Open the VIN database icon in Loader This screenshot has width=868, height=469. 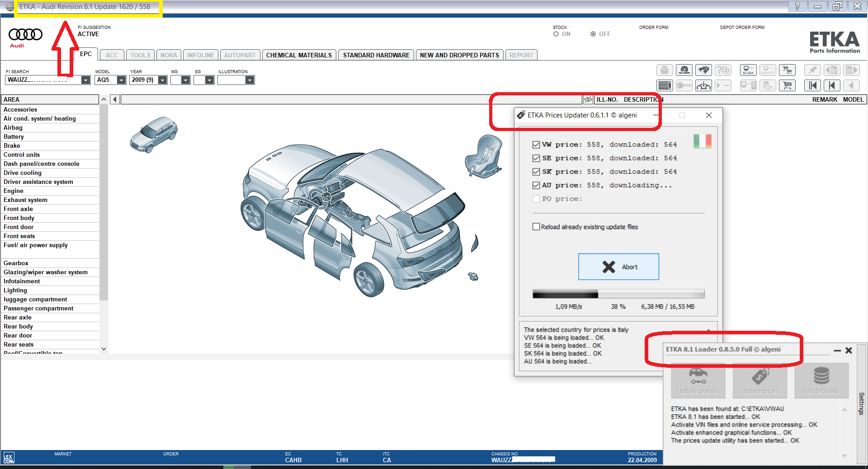tap(821, 380)
